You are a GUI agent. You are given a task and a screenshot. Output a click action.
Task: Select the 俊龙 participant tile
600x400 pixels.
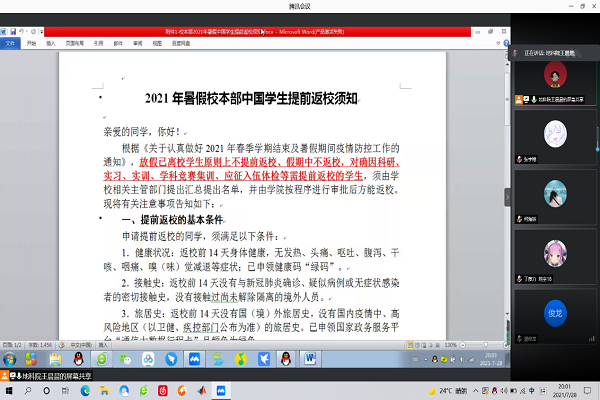pyautogui.click(x=551, y=312)
